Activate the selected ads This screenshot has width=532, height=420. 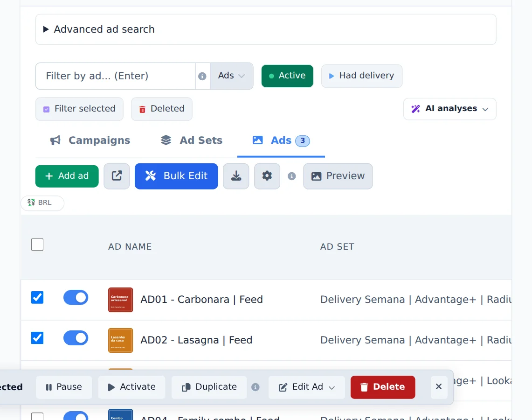pyautogui.click(x=131, y=387)
